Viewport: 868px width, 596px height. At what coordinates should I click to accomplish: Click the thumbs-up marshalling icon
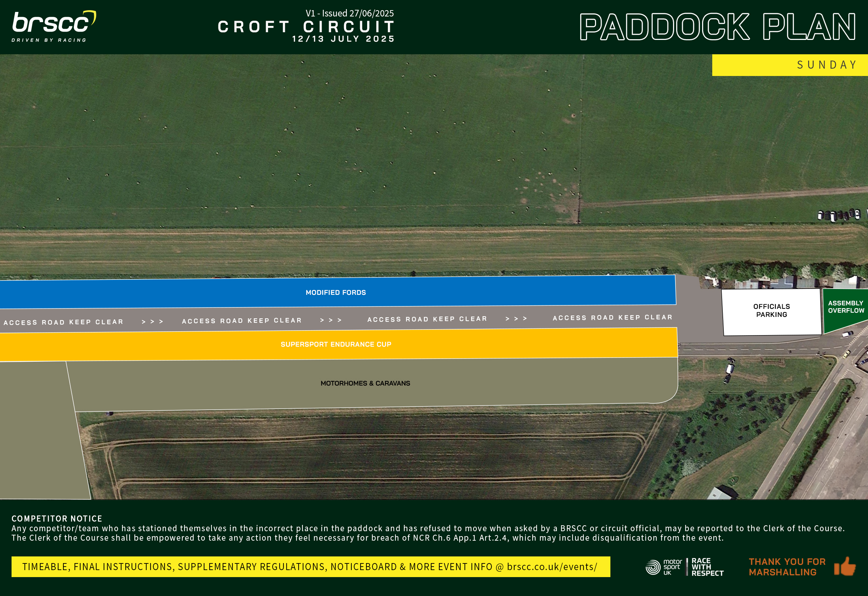845,567
